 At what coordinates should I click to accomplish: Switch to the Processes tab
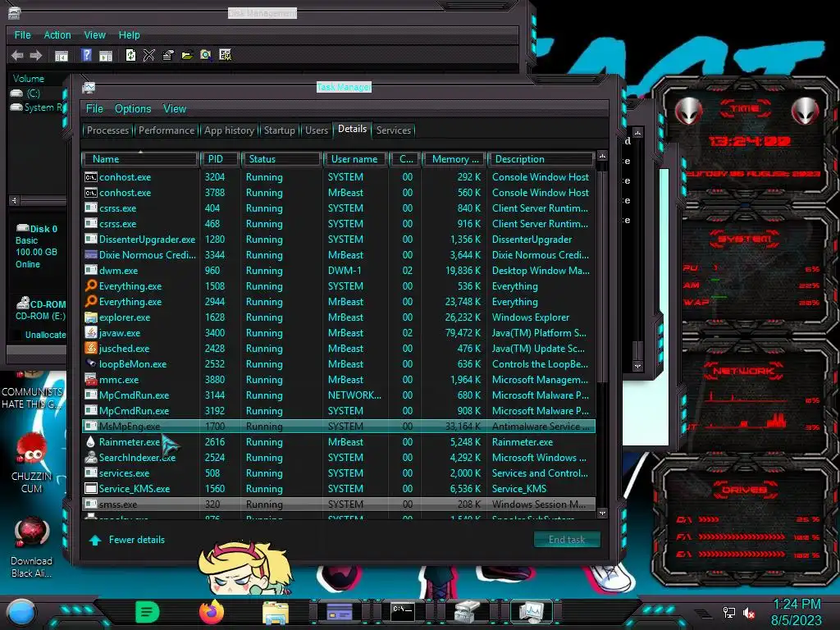coord(107,130)
